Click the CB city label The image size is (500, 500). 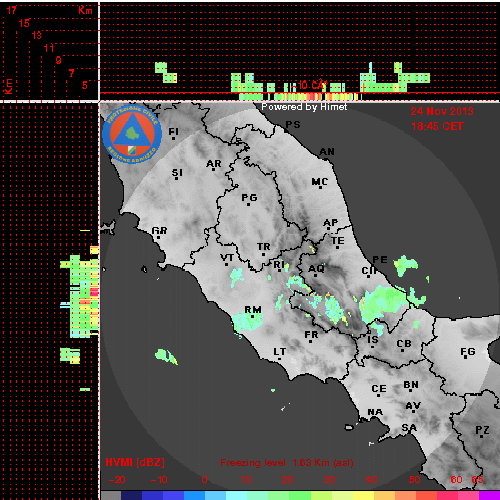[404, 343]
